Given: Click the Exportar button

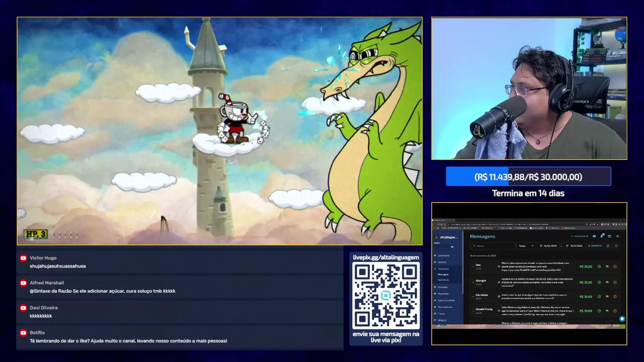Looking at the screenshot, I should coord(594,246).
